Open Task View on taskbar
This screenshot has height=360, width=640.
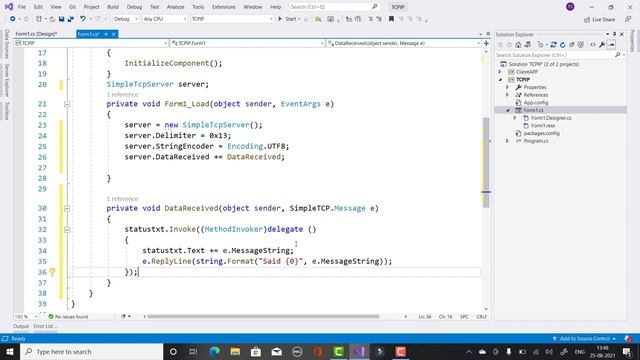tap(193, 351)
